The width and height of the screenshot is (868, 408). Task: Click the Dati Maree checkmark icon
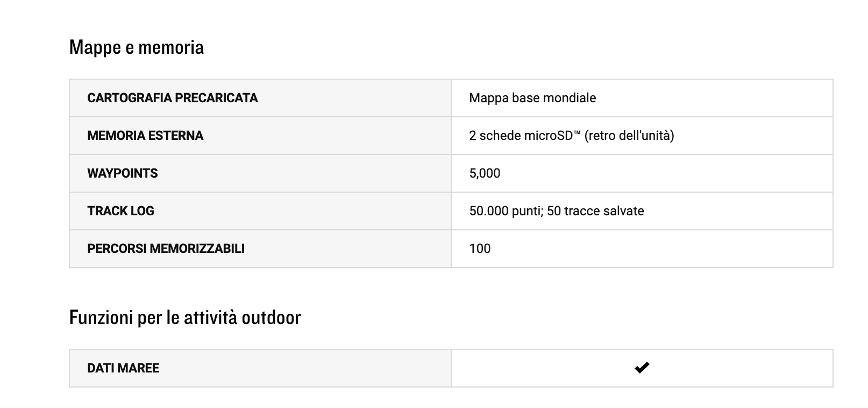[x=642, y=368]
